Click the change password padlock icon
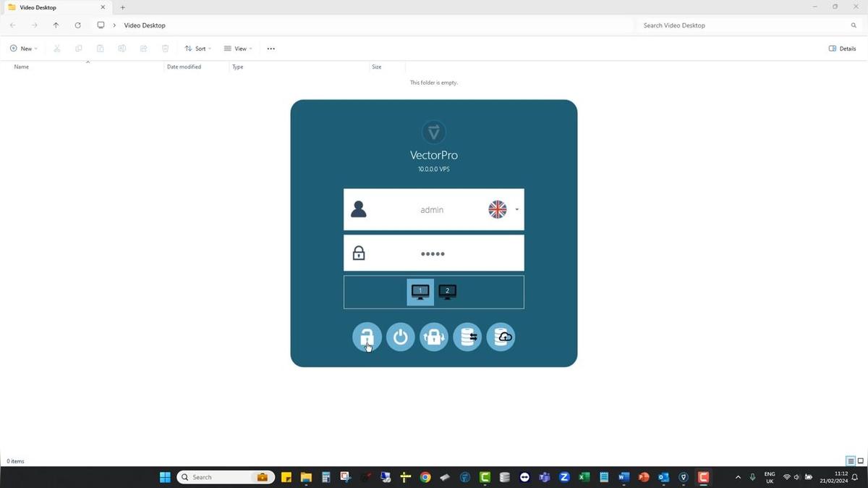The image size is (868, 488). pos(434,337)
